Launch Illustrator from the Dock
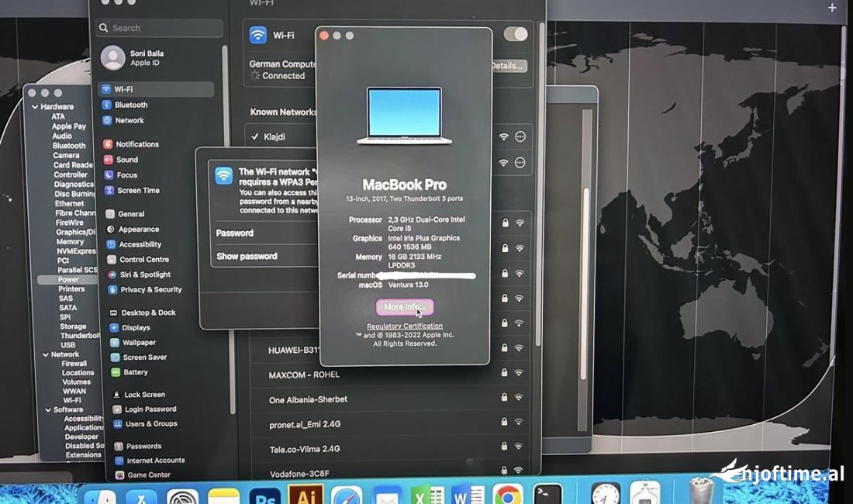Viewport: 853px width, 504px height. click(x=306, y=495)
